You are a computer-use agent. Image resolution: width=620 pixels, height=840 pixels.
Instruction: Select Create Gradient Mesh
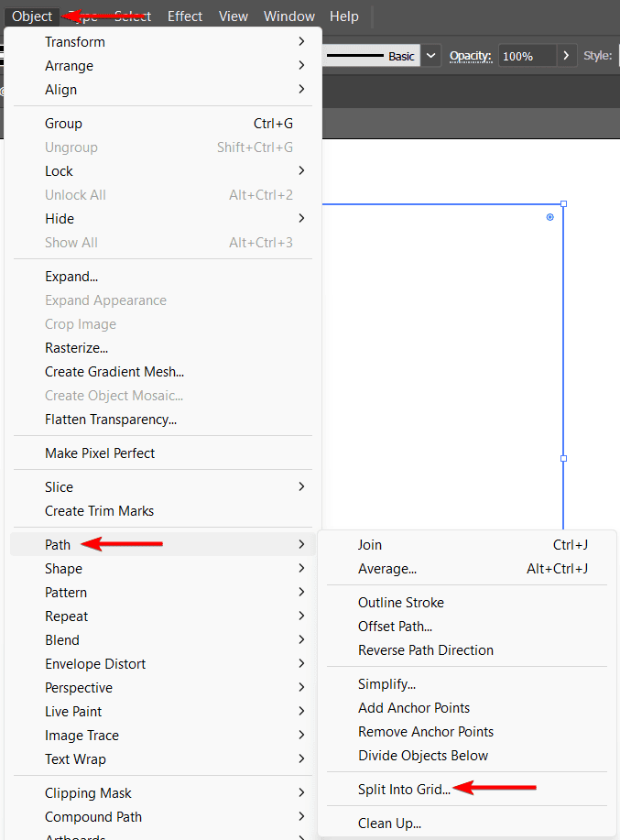(x=114, y=371)
